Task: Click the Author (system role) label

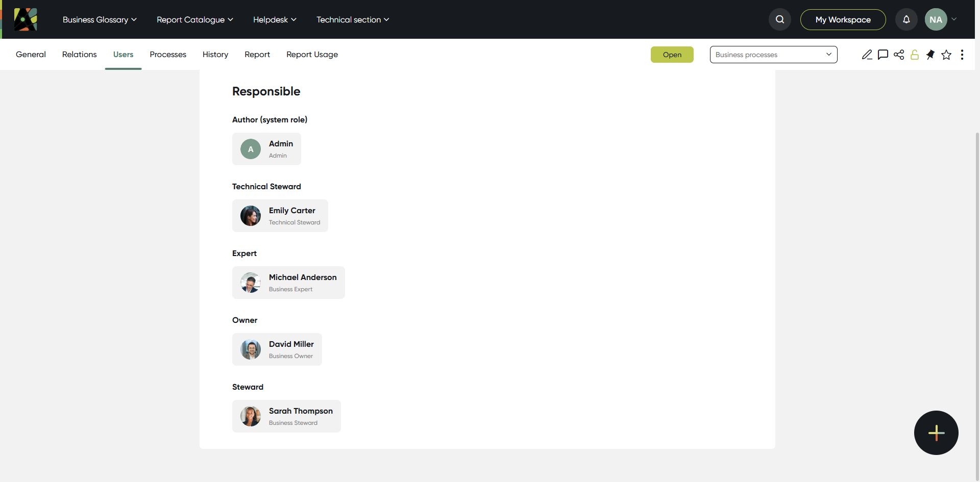Action: click(x=269, y=120)
